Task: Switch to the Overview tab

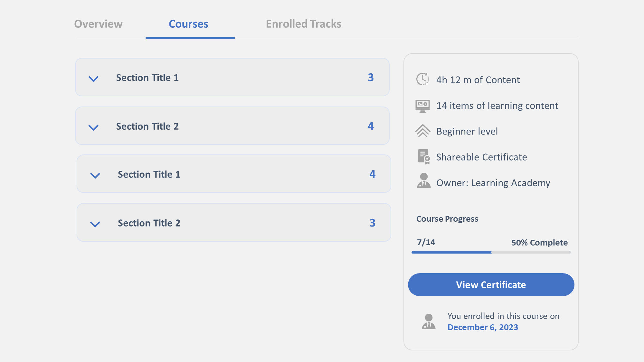Action: pyautogui.click(x=98, y=24)
